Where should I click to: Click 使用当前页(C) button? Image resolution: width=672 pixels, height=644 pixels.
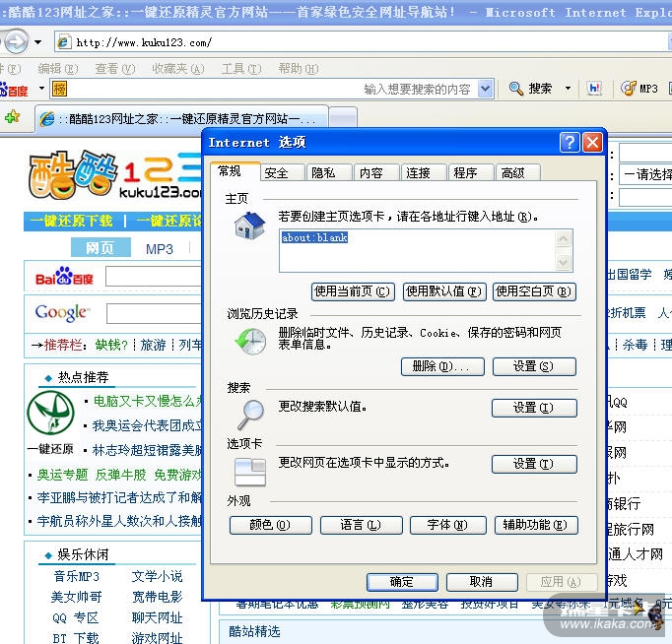click(353, 292)
